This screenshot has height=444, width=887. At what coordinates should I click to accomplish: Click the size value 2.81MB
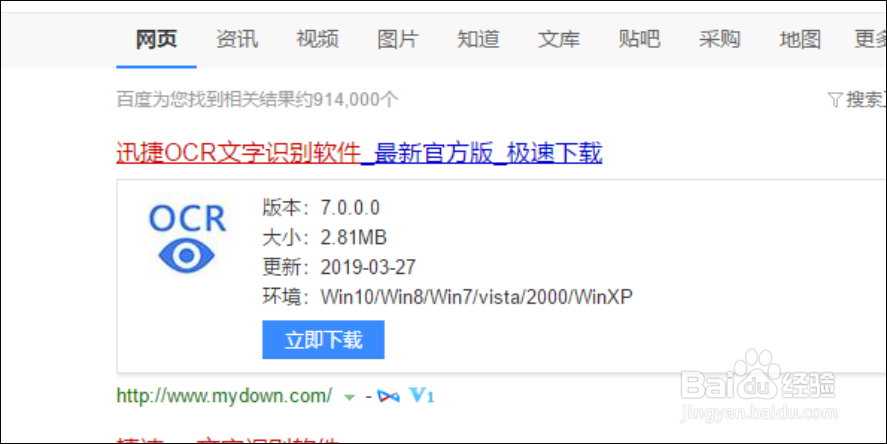point(354,237)
